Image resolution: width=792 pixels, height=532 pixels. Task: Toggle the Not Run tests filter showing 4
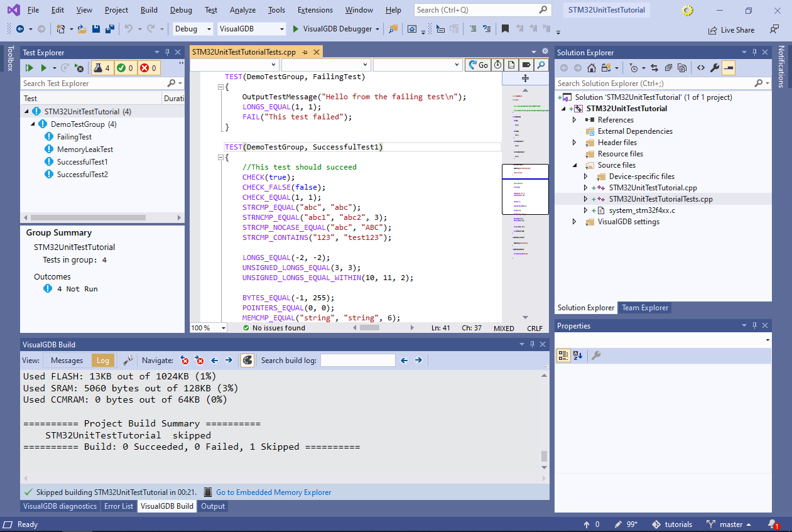pos(102,68)
